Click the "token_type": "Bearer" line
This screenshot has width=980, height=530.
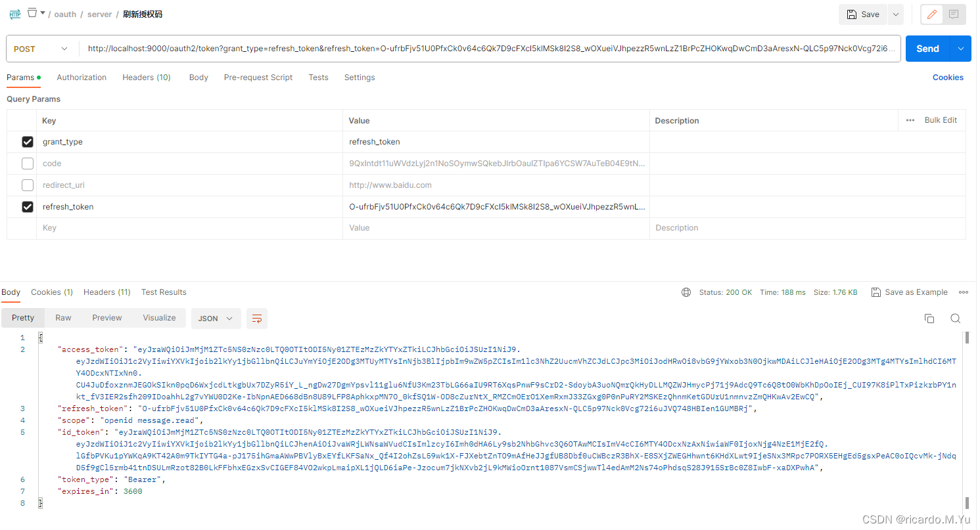112,479
